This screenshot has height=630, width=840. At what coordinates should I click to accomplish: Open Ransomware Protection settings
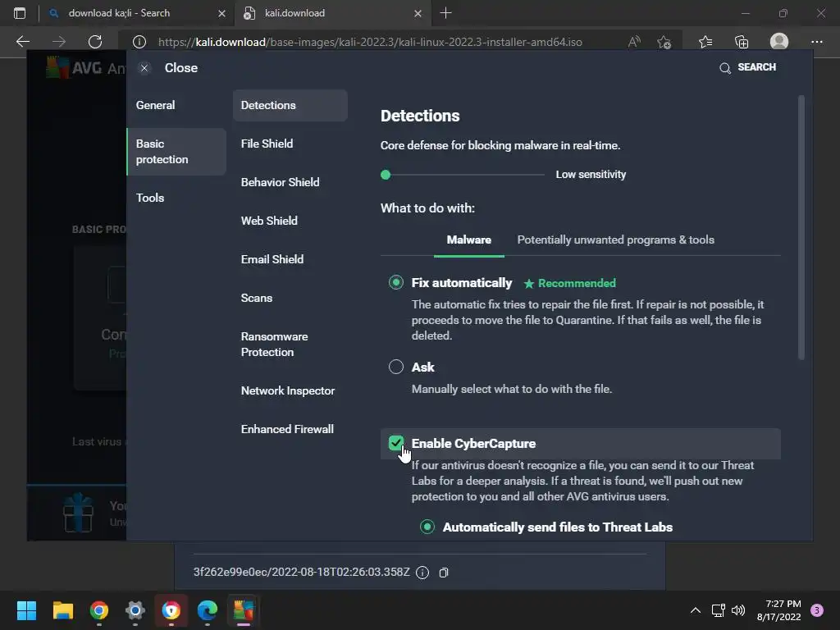click(274, 345)
